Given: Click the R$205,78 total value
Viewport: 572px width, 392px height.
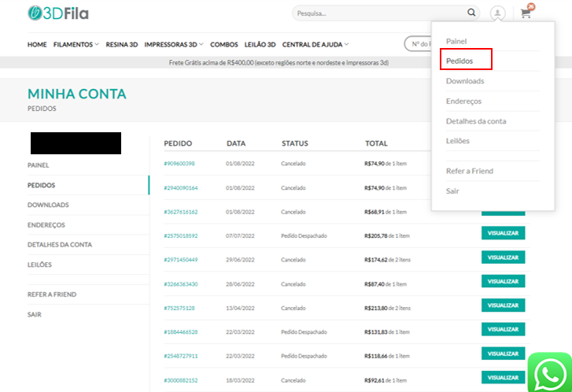Looking at the screenshot, I should 376,236.
